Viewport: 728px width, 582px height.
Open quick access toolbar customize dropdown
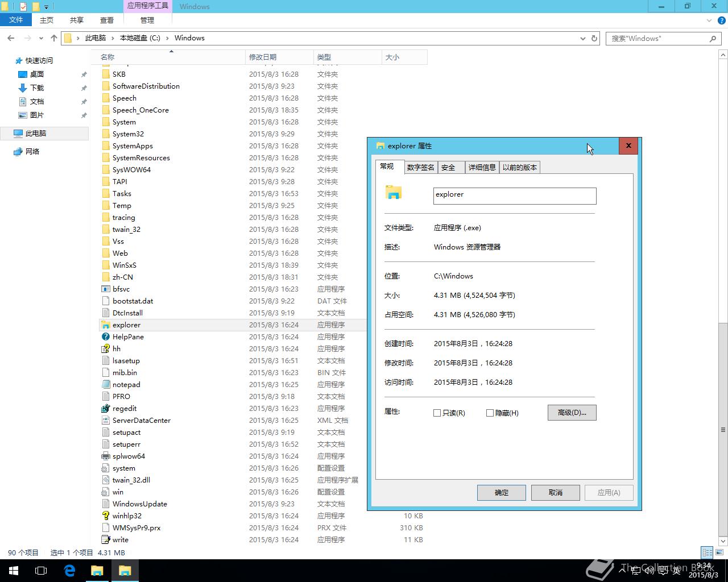(46, 7)
